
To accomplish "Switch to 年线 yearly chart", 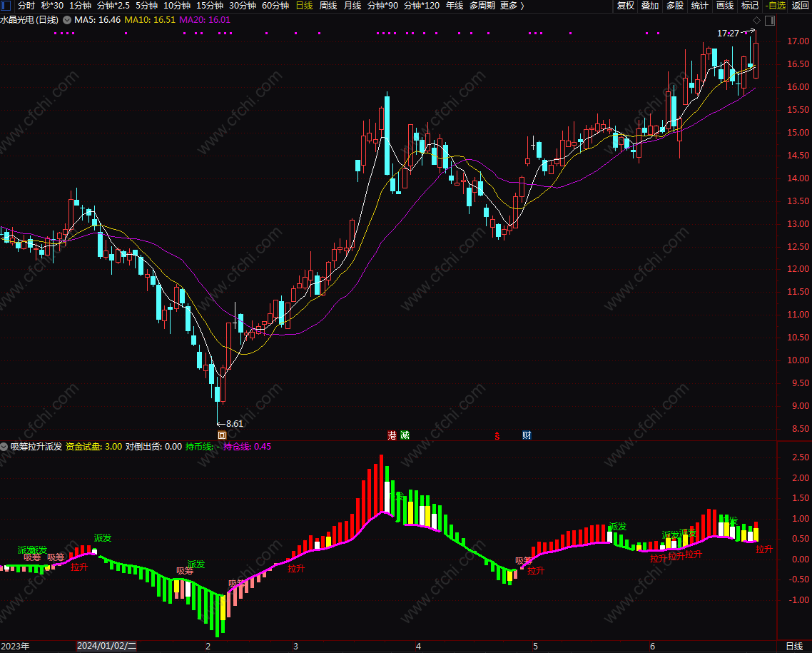I will [x=455, y=6].
